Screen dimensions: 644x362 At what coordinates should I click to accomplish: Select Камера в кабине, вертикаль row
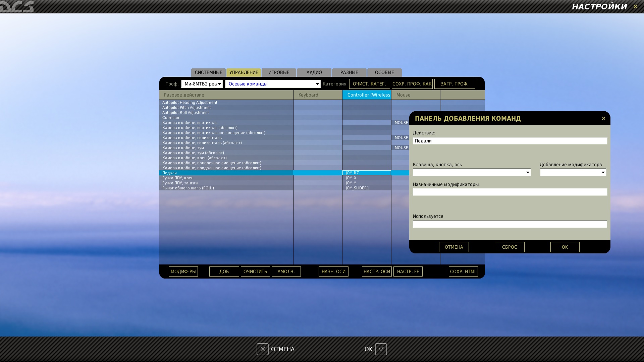point(226,123)
